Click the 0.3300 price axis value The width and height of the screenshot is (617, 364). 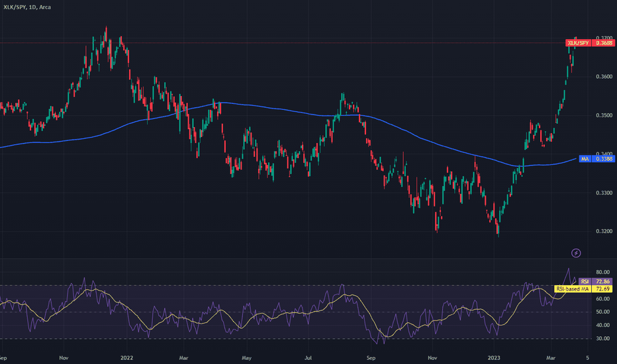[604, 193]
